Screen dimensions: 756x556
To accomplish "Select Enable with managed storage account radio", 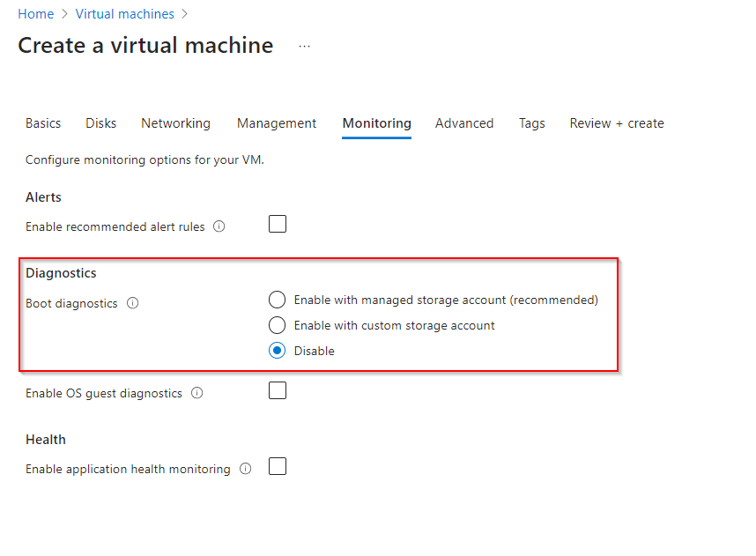I will point(277,300).
